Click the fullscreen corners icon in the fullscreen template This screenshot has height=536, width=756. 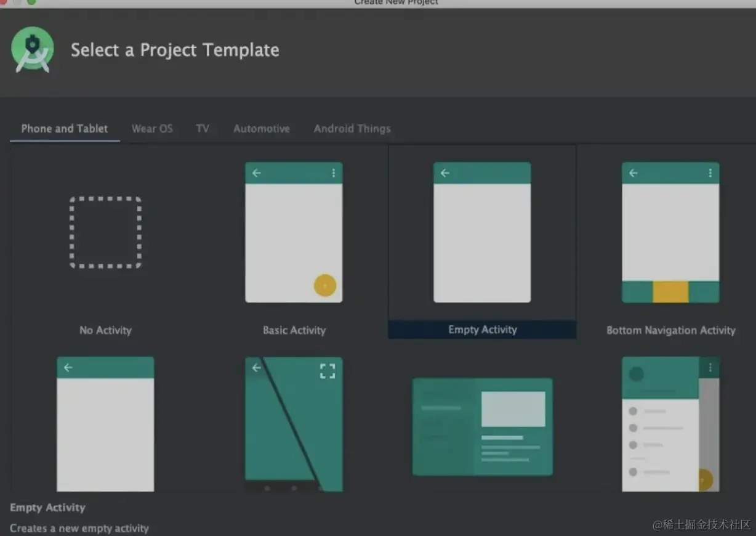point(328,371)
